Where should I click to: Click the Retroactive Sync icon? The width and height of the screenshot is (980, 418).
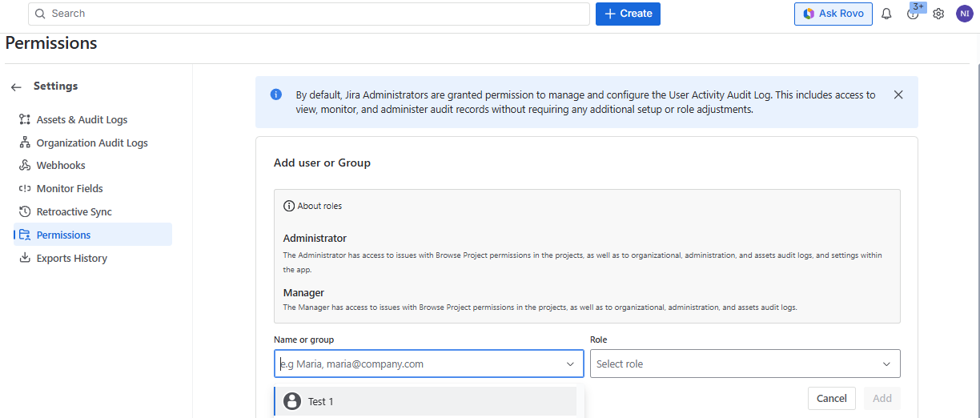(x=25, y=212)
